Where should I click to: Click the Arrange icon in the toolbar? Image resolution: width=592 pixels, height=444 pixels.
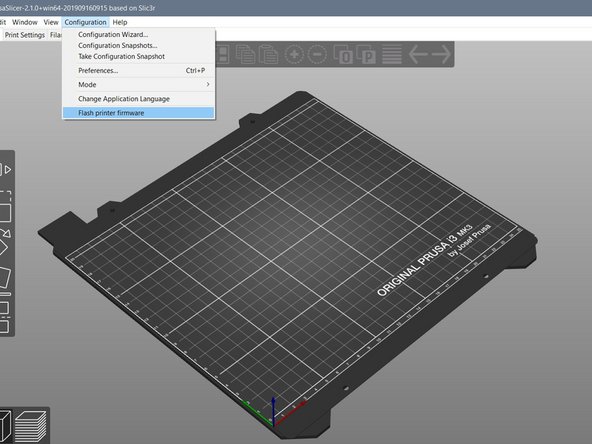[x=223, y=54]
